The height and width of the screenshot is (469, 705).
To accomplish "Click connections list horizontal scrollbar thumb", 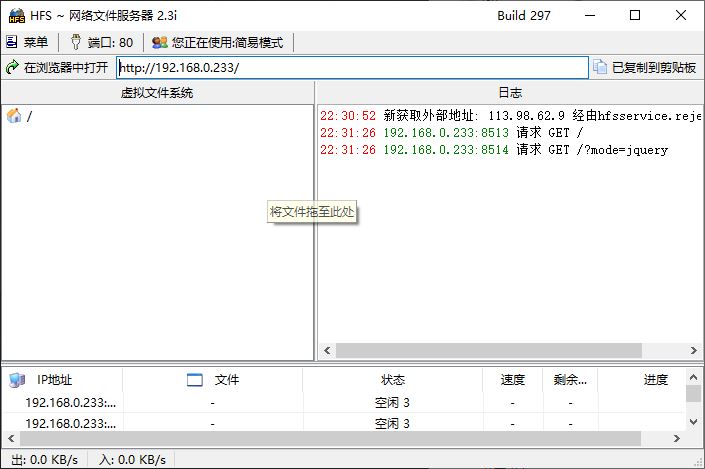I will click(330, 438).
